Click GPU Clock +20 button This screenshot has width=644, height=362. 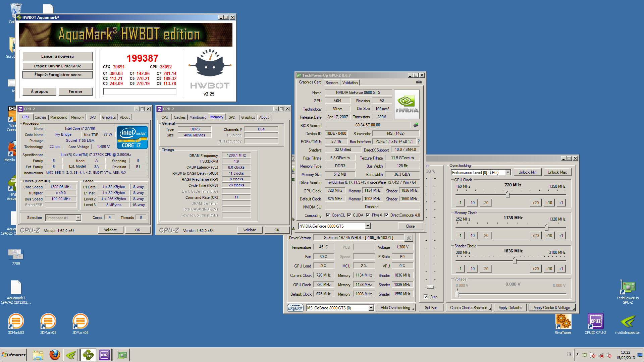point(536,203)
